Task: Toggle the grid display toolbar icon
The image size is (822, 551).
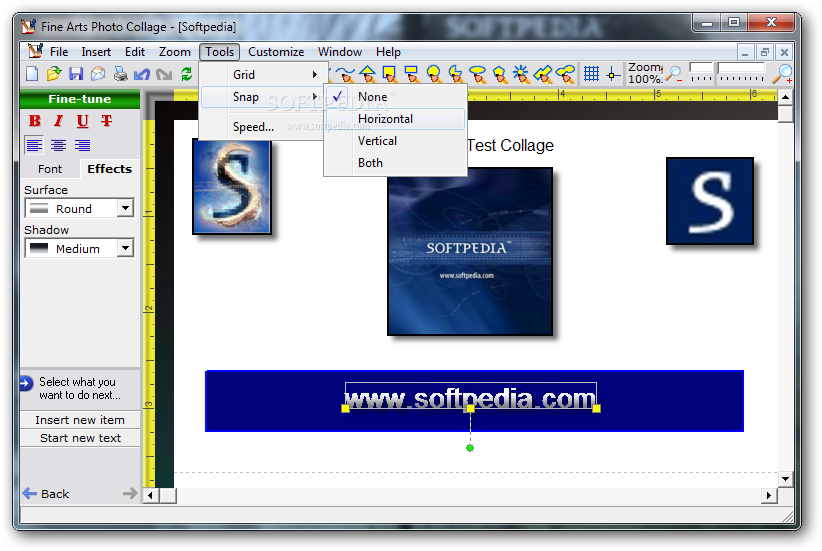Action: tap(591, 74)
